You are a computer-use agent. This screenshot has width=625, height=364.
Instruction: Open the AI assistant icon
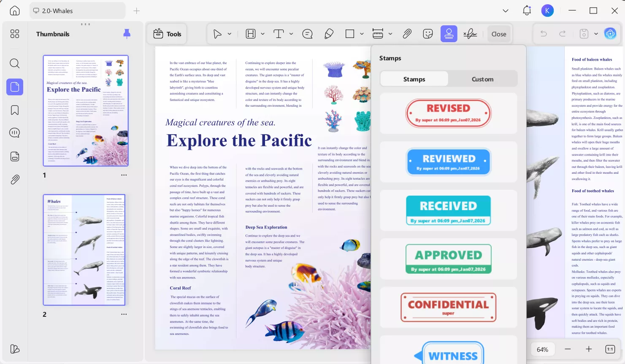pos(610,34)
